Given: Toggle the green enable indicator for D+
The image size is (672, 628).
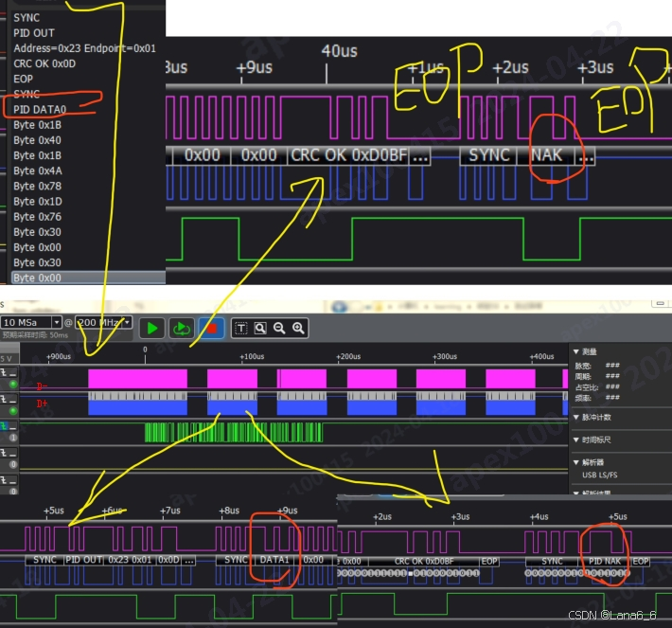Looking at the screenshot, I should tap(13, 411).
